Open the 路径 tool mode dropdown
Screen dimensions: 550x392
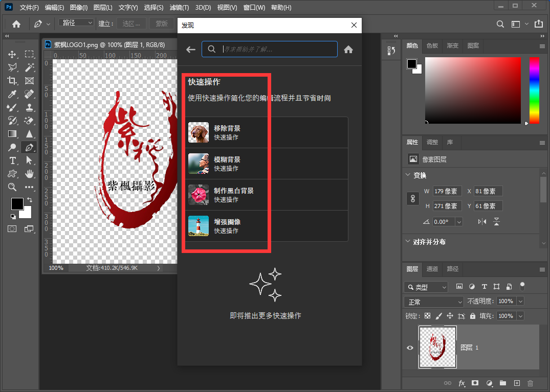76,23
